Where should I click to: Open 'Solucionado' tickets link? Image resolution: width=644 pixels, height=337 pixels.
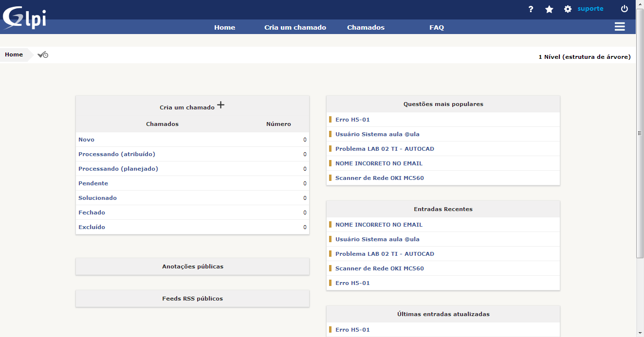click(x=97, y=198)
